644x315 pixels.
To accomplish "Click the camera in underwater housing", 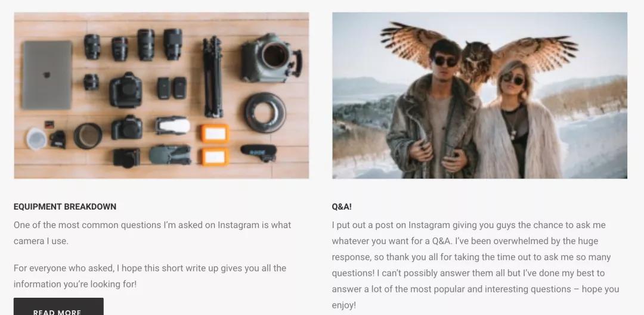I will click(271, 58).
